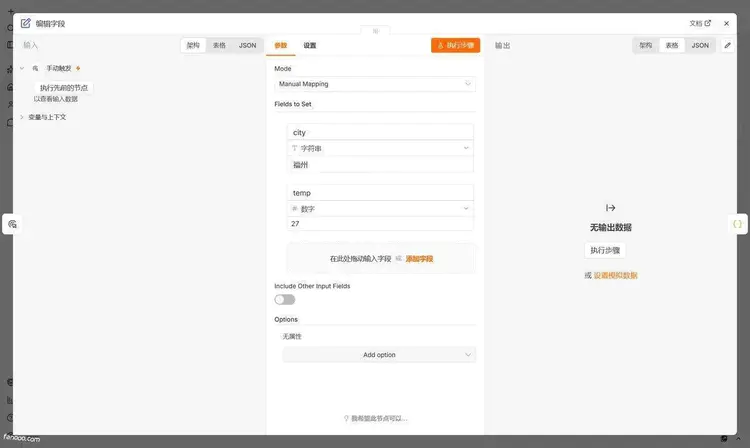Screen dimensions: 750x448
Task: Click the 无属性 text under Options
Action: tap(292, 336)
